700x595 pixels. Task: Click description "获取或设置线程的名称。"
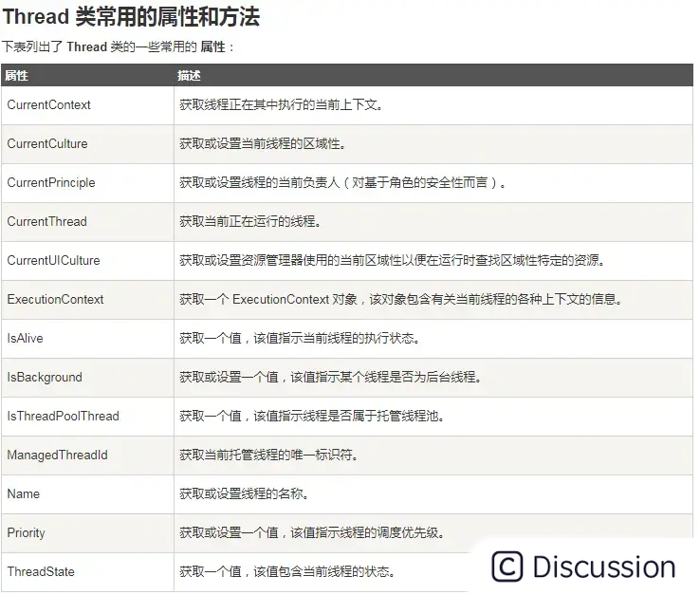244,493
